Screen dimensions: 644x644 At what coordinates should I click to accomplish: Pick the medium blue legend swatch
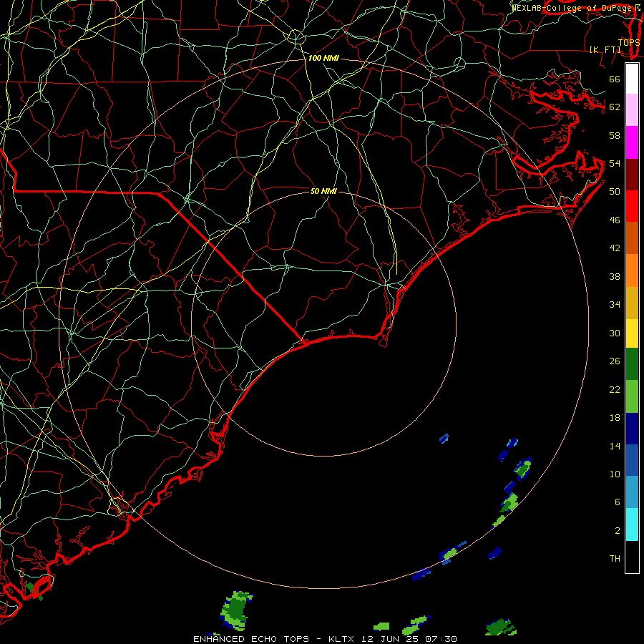coord(632,460)
